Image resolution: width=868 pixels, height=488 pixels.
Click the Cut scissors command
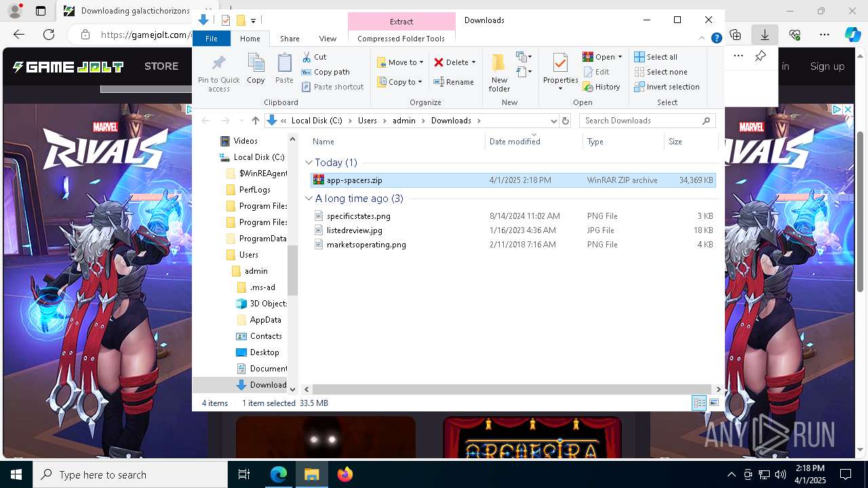point(314,57)
